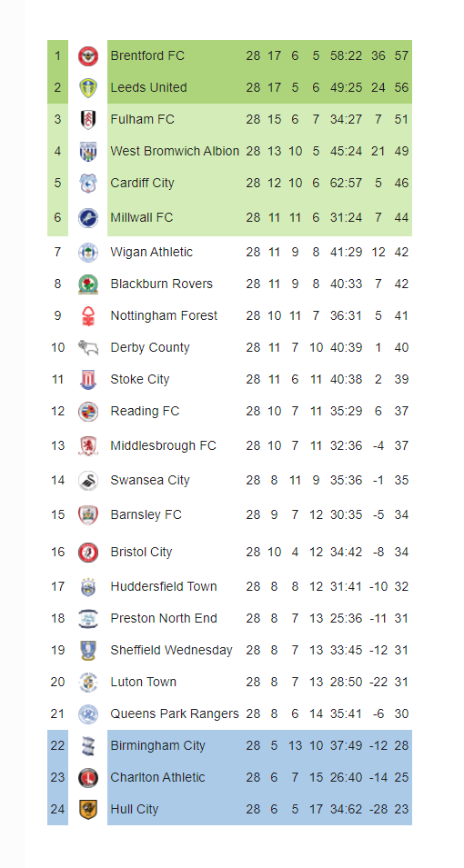The width and height of the screenshot is (464, 868).
Task: Click Luton Town's 28:50 goals cell
Action: point(346,682)
